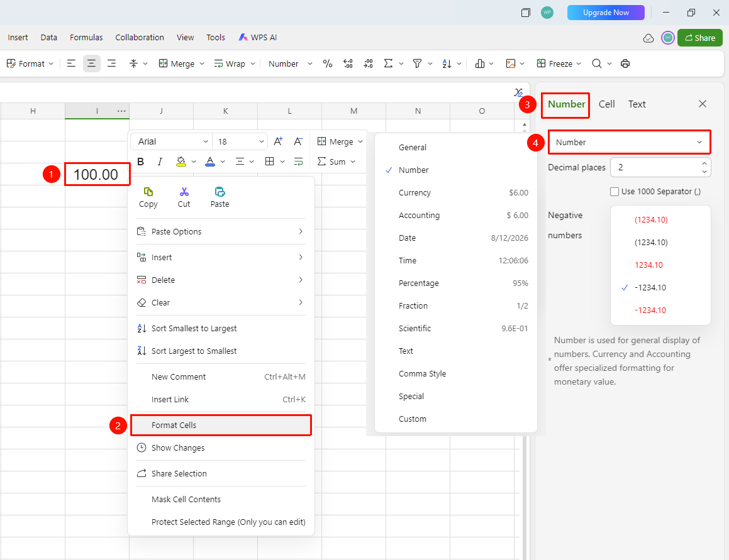Select black parenthesized (1234.10) negative format
The width and height of the screenshot is (729, 560).
pos(651,243)
